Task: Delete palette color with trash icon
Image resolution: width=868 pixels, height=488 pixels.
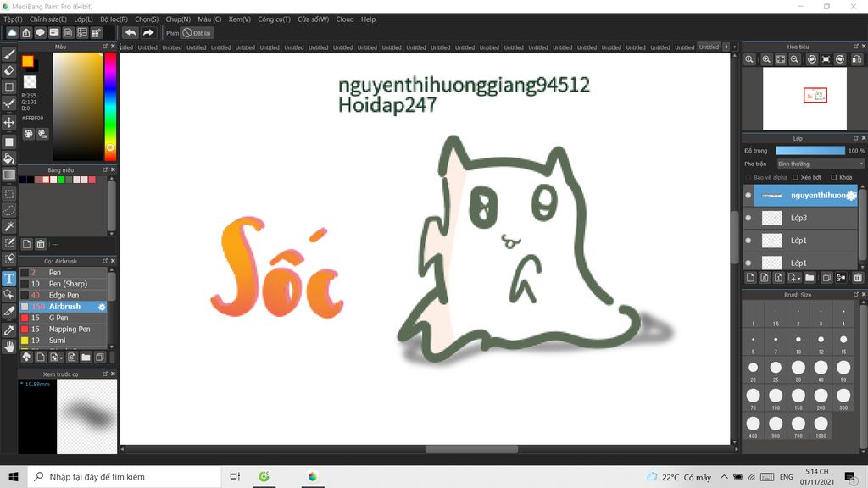Action: 41,244
